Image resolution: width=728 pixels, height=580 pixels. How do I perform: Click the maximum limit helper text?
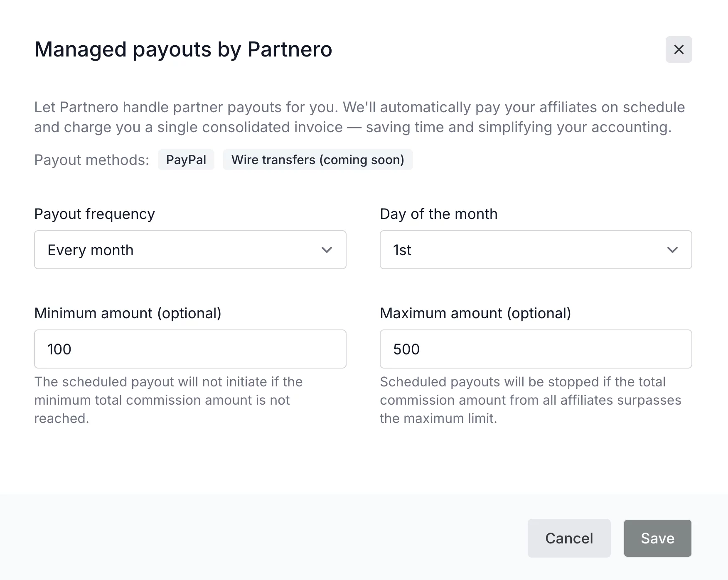click(x=530, y=400)
